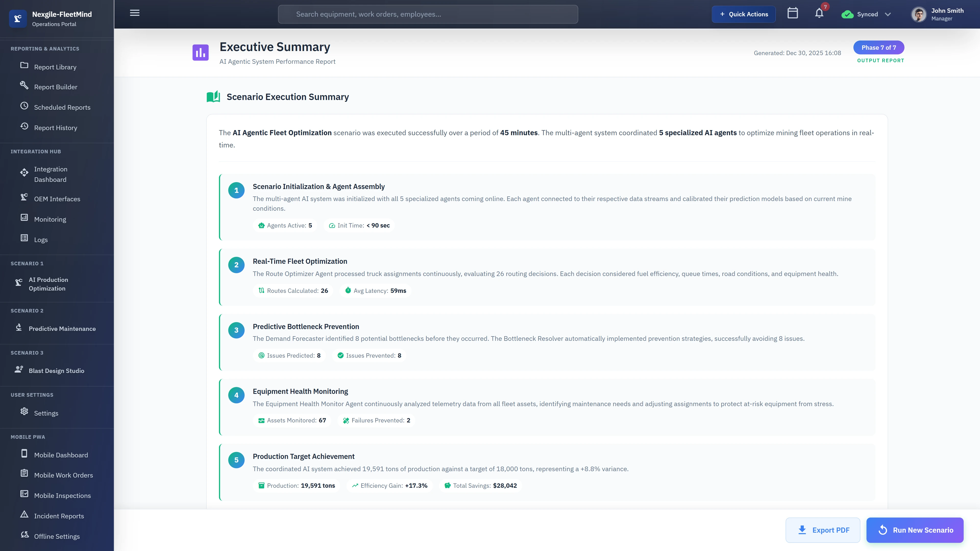The width and height of the screenshot is (980, 551).
Task: Click the equipment search field
Action: click(428, 14)
